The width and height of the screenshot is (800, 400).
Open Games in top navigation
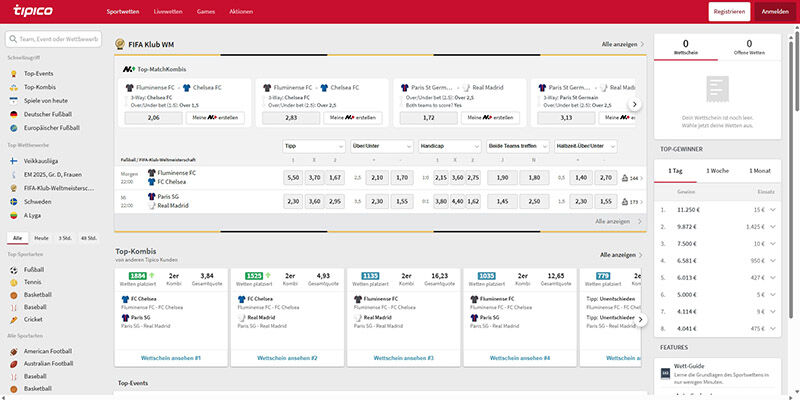[206, 12]
